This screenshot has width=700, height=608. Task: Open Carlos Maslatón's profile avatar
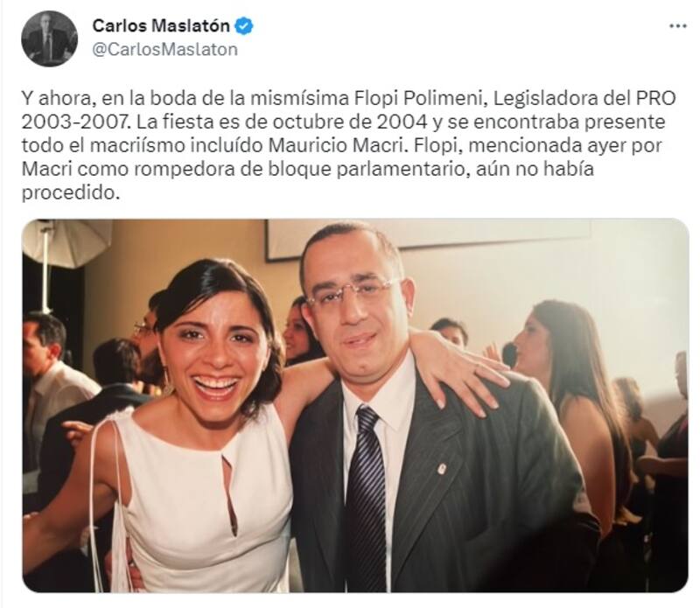49,38
